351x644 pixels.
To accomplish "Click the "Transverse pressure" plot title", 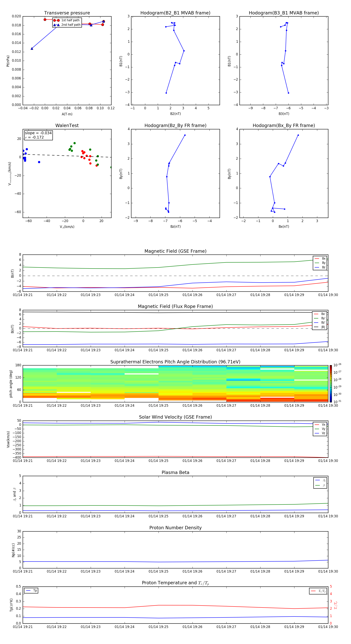I will coord(67,13).
